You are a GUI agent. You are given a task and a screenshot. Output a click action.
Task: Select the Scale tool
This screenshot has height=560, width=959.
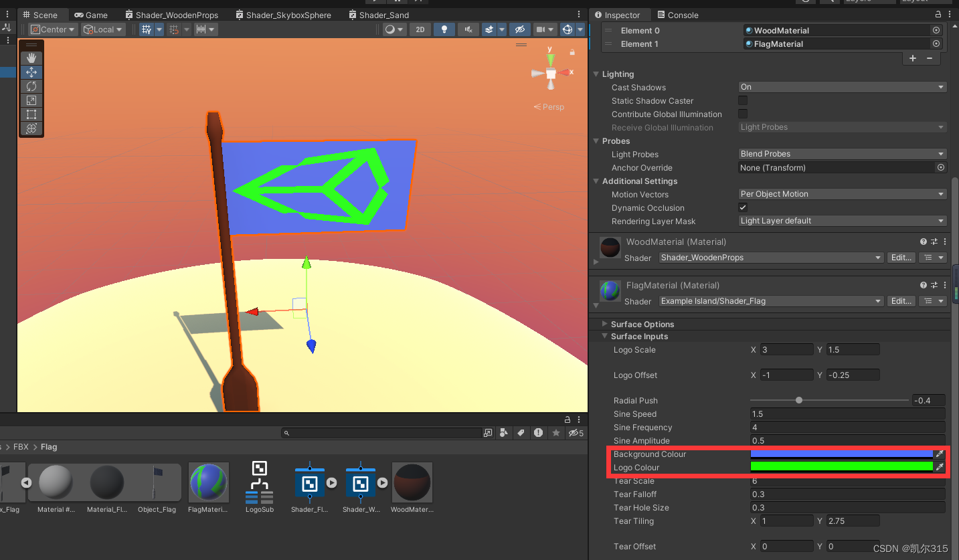pyautogui.click(x=31, y=100)
